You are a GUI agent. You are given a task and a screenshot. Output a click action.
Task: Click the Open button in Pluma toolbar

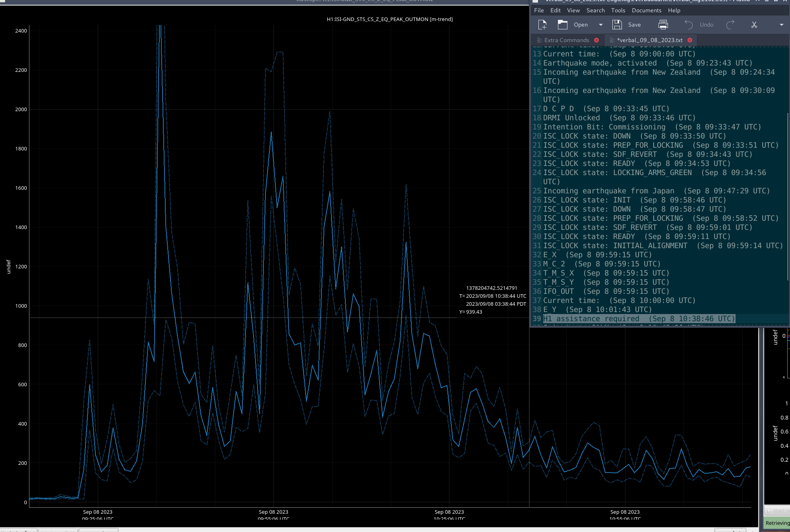tap(573, 25)
